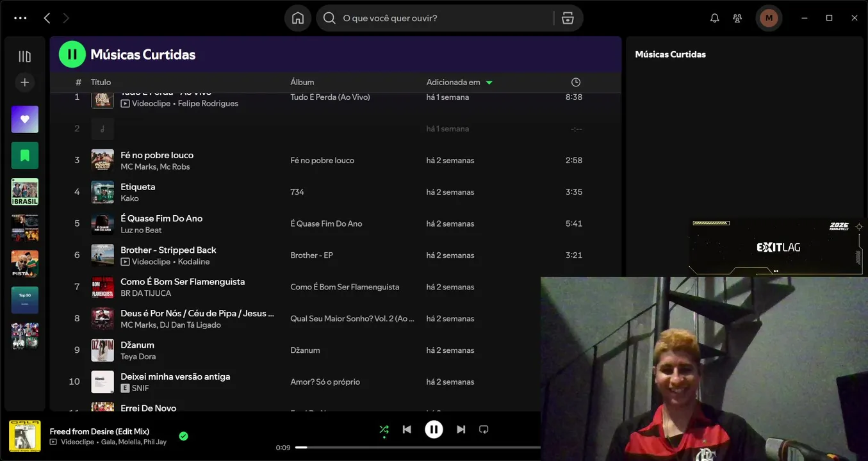
Task: Sort by Álbum column header
Action: 302,82
